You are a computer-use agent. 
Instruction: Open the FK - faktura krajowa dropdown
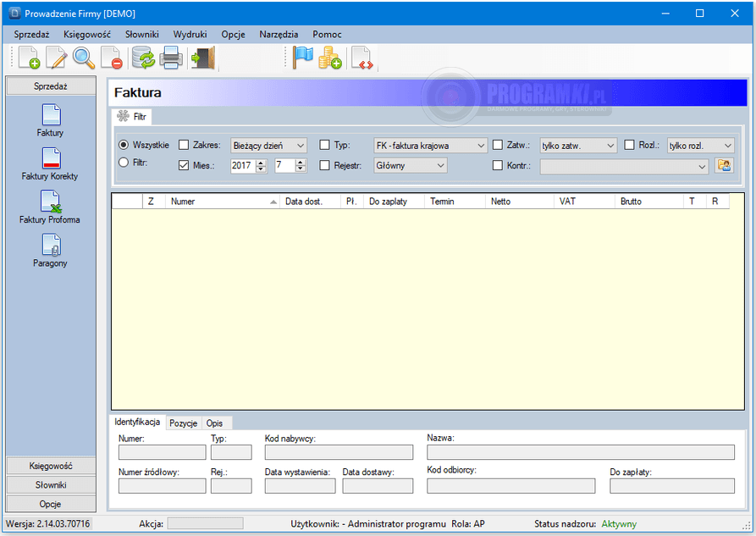pos(430,145)
